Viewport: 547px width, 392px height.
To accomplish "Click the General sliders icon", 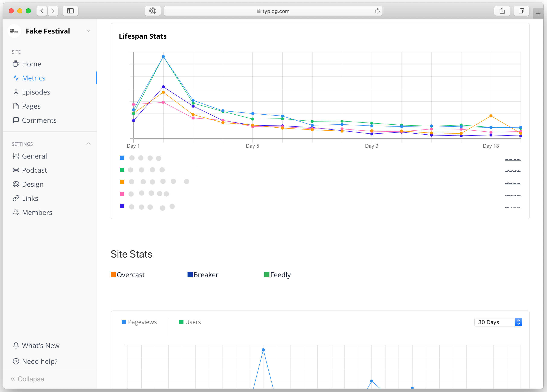I will click(x=16, y=156).
